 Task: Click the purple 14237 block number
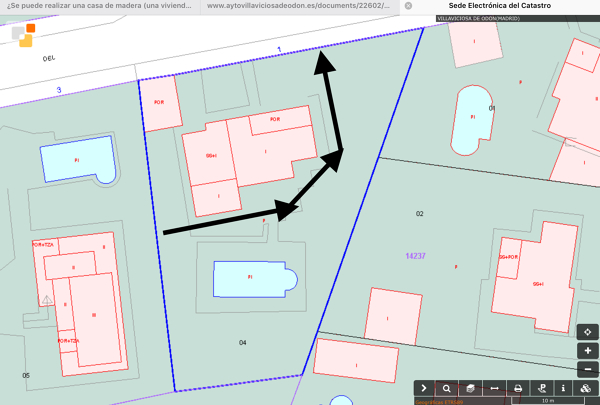[414, 256]
